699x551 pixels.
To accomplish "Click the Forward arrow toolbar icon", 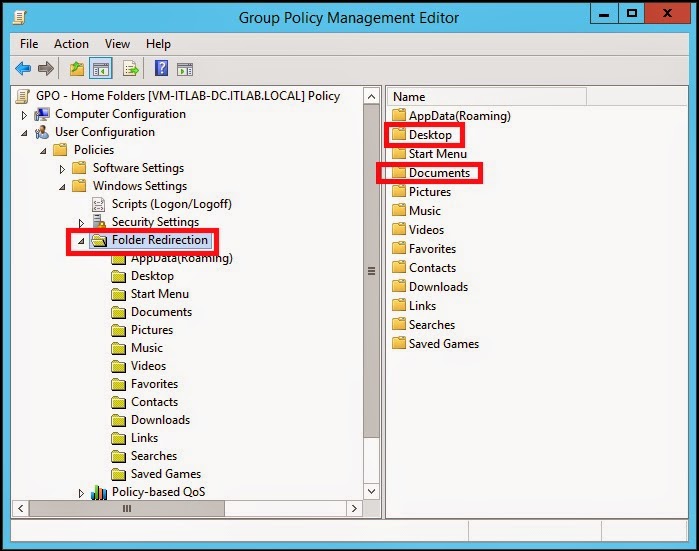I will pyautogui.click(x=46, y=69).
